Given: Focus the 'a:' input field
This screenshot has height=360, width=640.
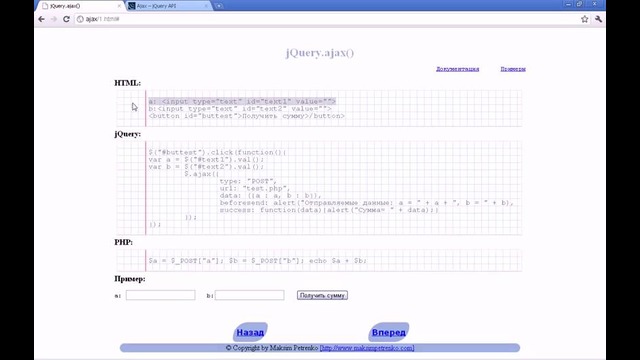Looking at the screenshot, I should (x=160, y=295).
